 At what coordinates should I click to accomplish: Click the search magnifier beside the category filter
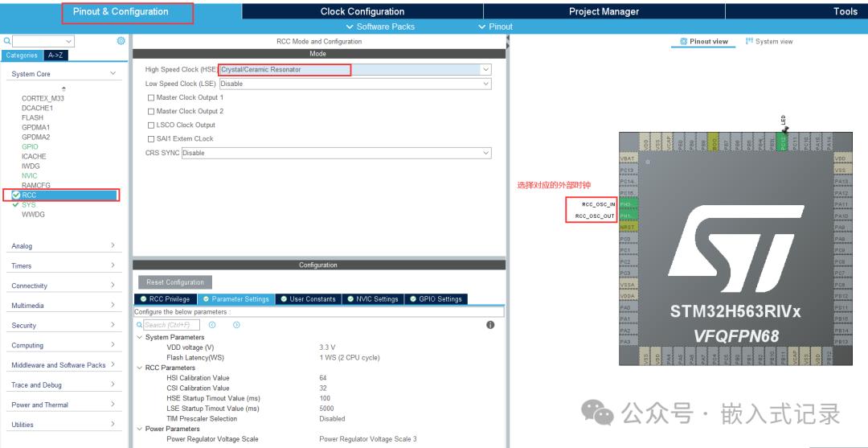[6, 41]
